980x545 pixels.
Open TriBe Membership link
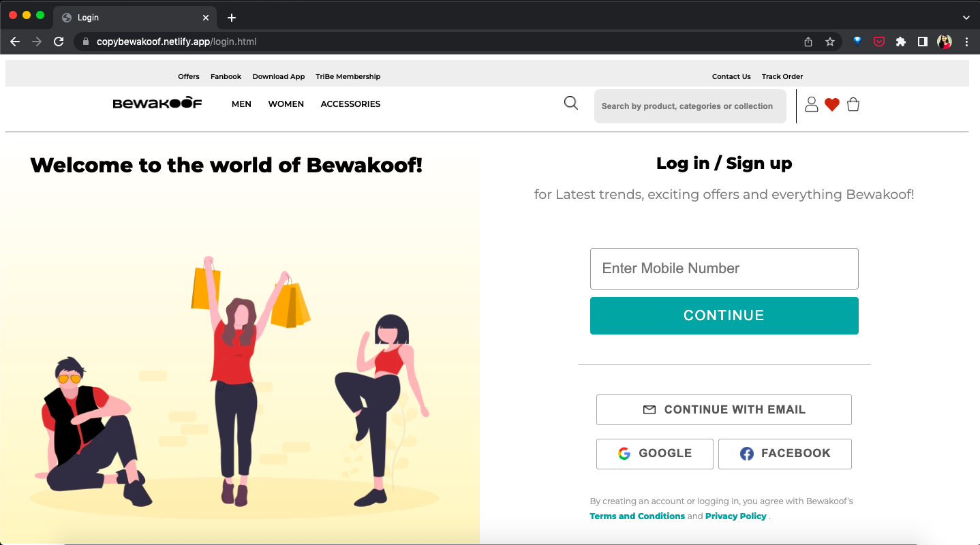pos(348,76)
